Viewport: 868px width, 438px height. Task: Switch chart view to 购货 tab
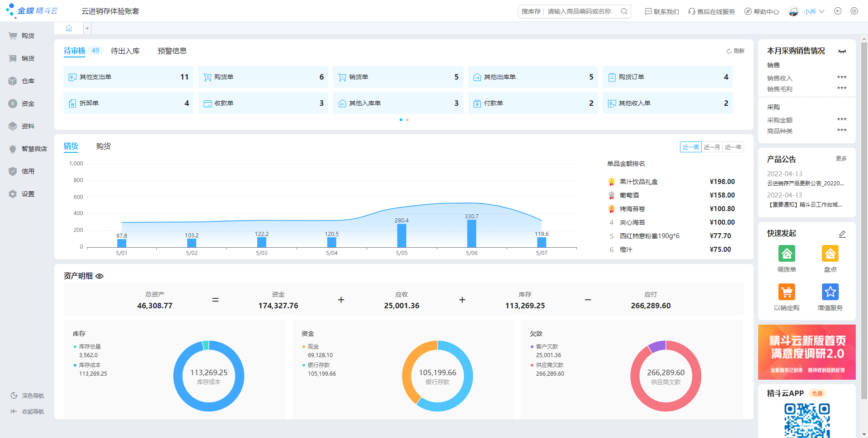pos(104,146)
